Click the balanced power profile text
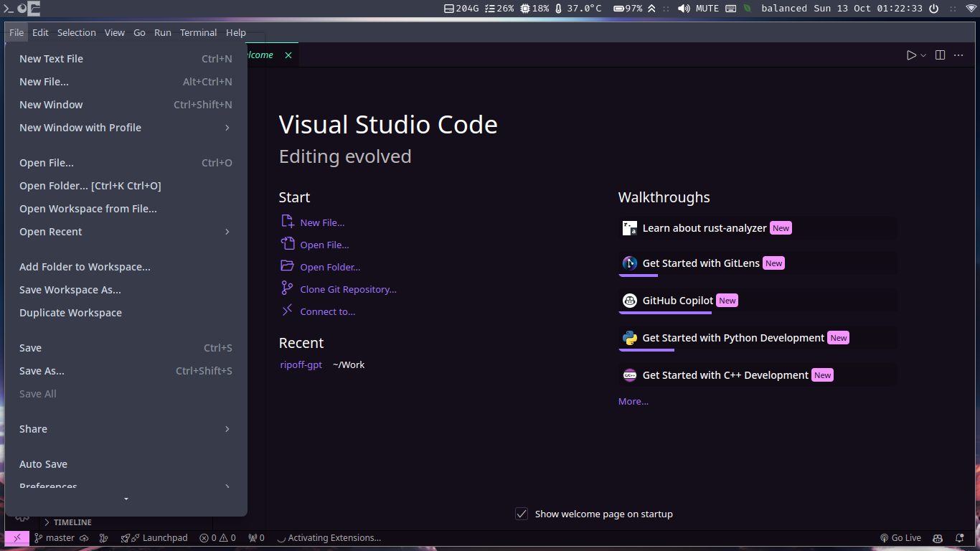This screenshot has height=551, width=980. pos(784,9)
